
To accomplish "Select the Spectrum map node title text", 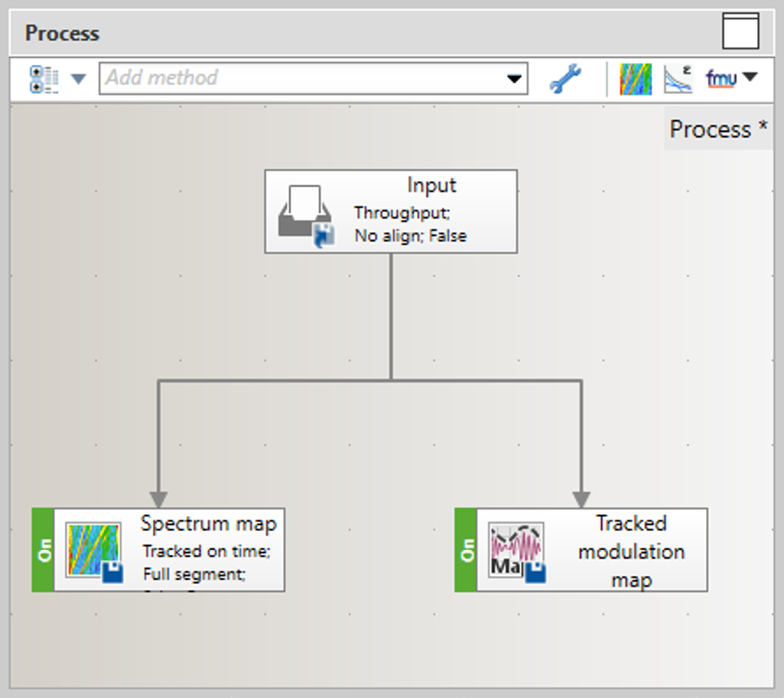I will pyautogui.click(x=208, y=524).
